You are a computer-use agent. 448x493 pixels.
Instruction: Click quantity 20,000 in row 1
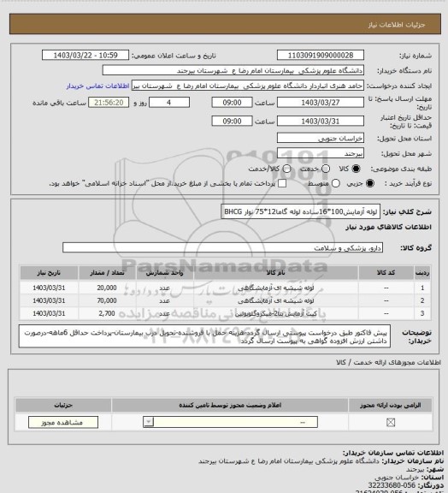107,288
